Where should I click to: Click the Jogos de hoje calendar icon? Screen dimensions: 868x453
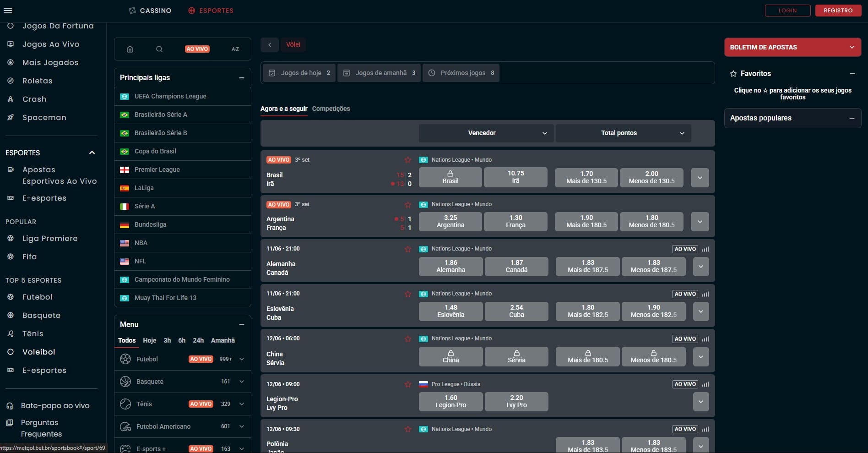click(272, 73)
